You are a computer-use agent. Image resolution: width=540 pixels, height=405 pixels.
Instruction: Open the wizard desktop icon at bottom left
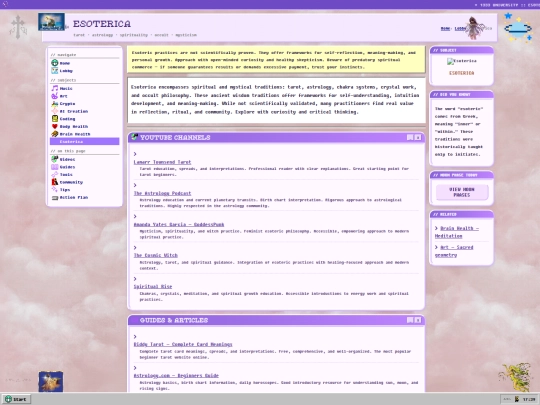(51, 381)
